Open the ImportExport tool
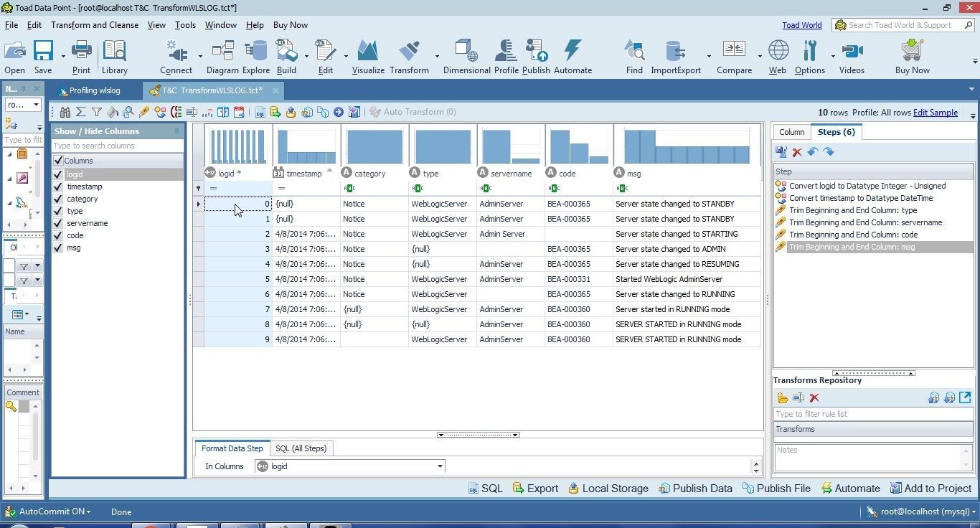 coord(676,57)
